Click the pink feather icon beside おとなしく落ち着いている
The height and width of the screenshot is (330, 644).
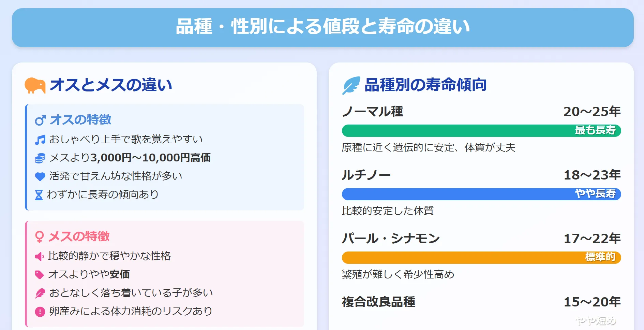click(x=40, y=293)
